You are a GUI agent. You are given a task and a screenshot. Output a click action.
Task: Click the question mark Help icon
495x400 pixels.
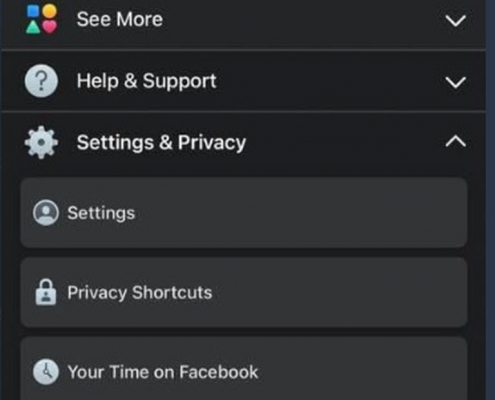pyautogui.click(x=41, y=81)
